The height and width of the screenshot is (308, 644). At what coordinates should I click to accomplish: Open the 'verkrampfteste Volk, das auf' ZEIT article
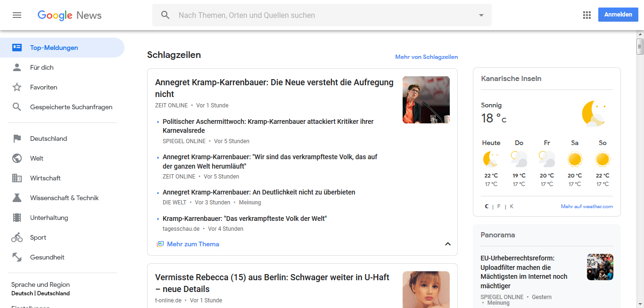point(270,161)
